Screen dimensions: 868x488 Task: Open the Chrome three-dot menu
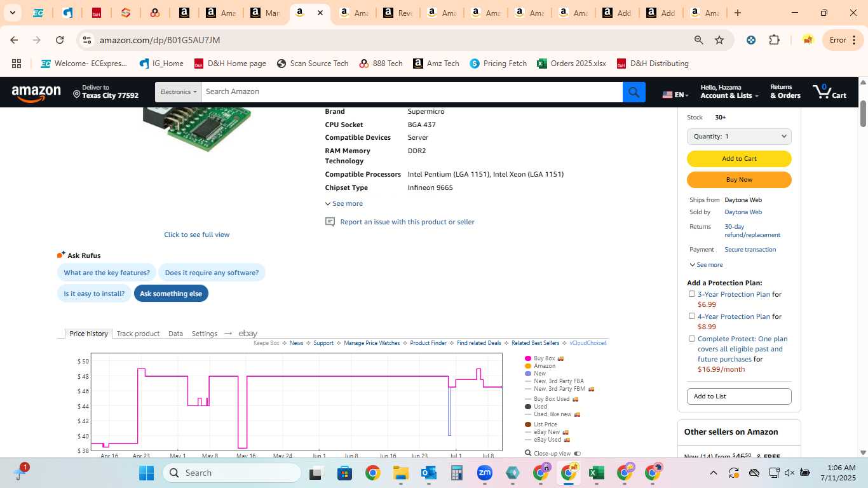853,40
